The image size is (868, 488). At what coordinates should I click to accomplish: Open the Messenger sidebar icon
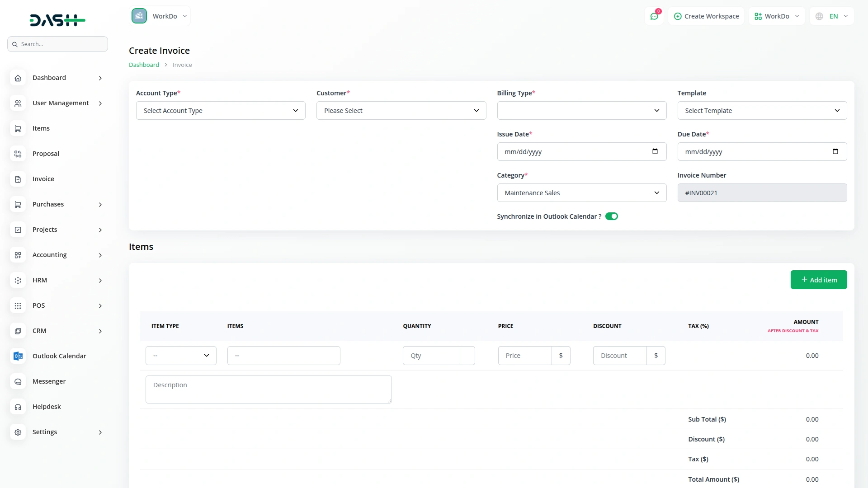18,381
